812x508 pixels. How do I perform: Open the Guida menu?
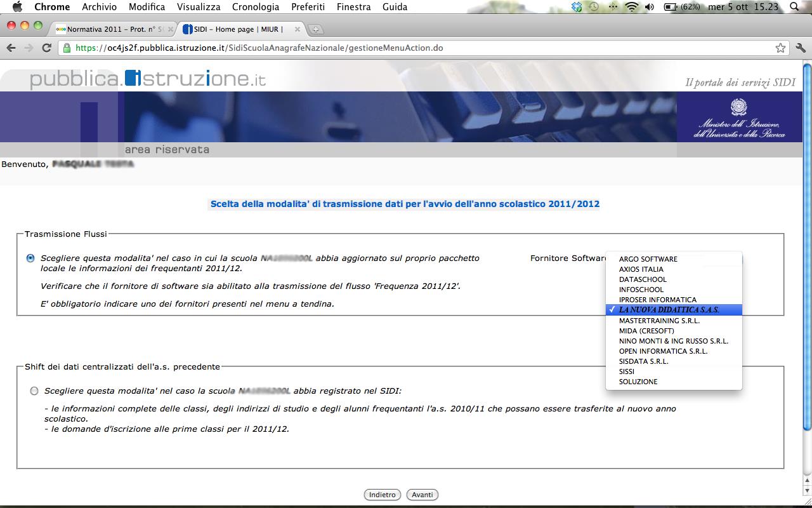395,7
